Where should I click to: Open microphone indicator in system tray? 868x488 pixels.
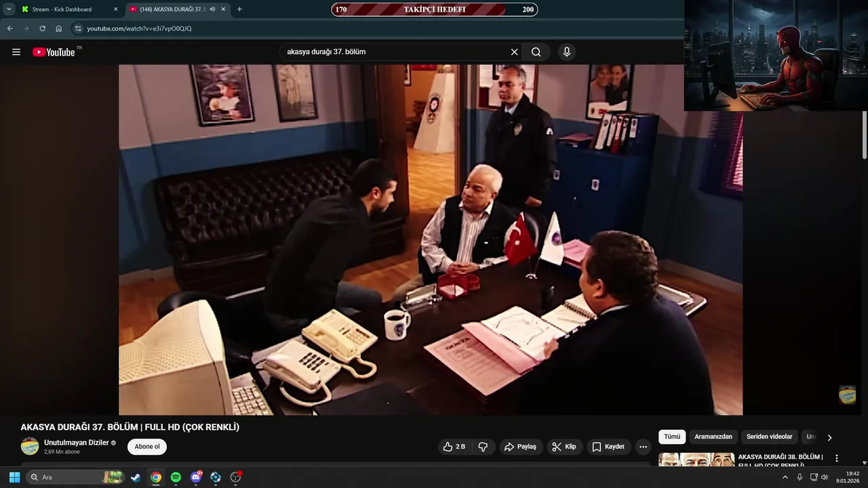tap(800, 477)
